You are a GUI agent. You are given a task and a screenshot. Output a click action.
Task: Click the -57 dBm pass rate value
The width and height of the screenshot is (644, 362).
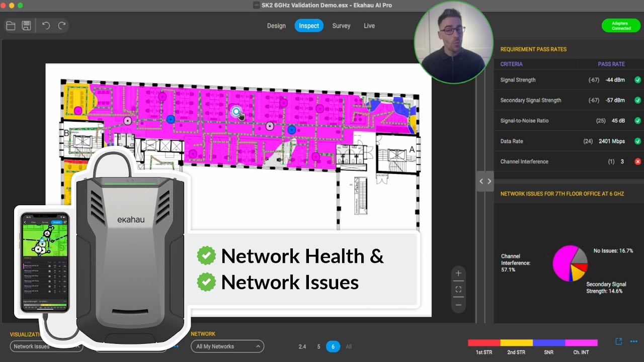(615, 100)
